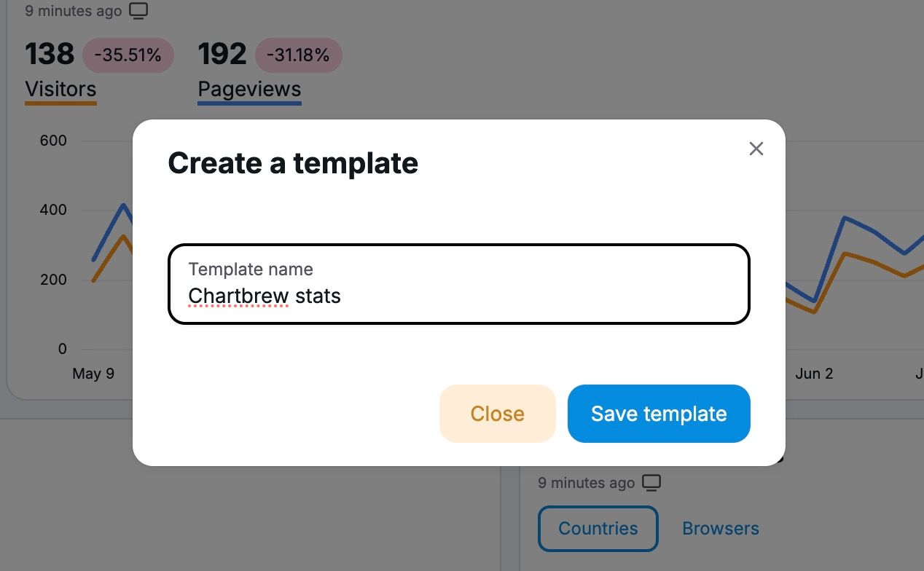Expand the Pageviews metric details

249,89
